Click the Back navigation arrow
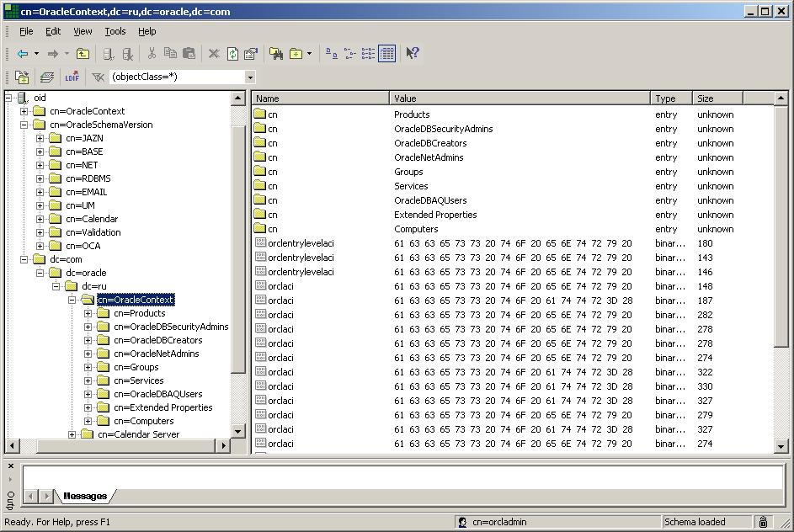Viewport: 794px width, 532px height. pos(22,53)
